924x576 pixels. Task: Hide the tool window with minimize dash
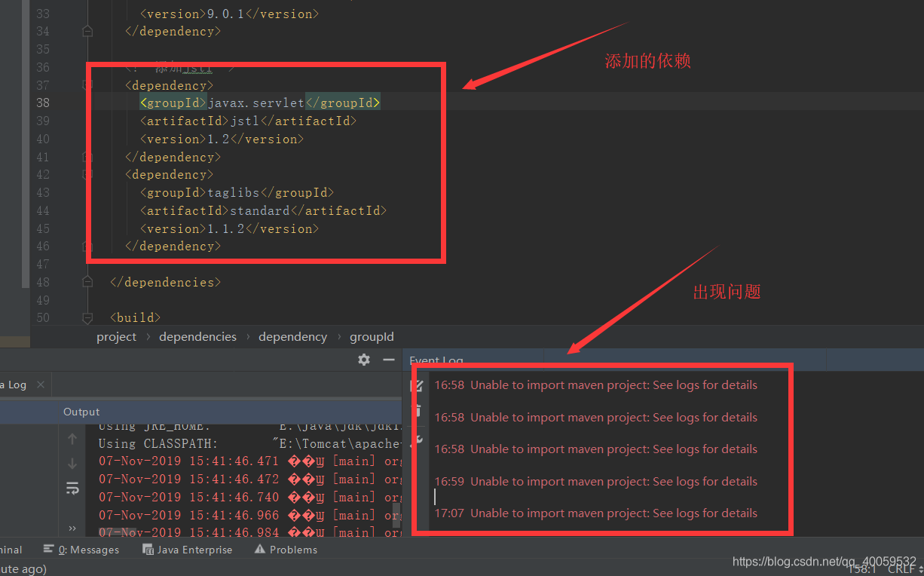click(389, 360)
